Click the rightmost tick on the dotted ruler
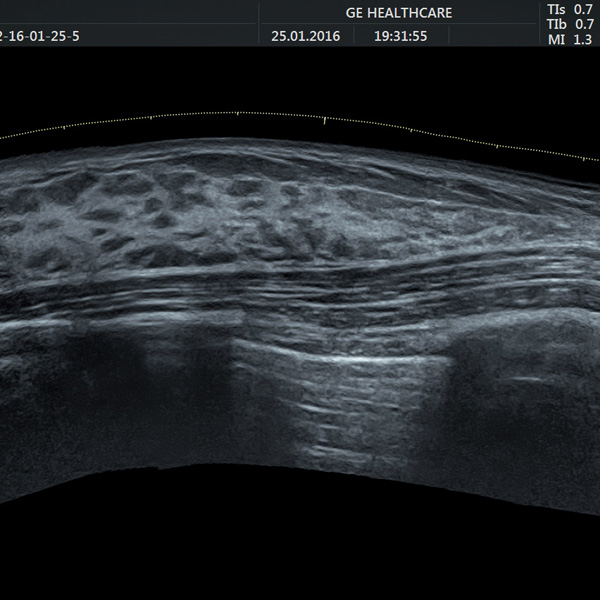The height and width of the screenshot is (600, 600). (x=584, y=159)
